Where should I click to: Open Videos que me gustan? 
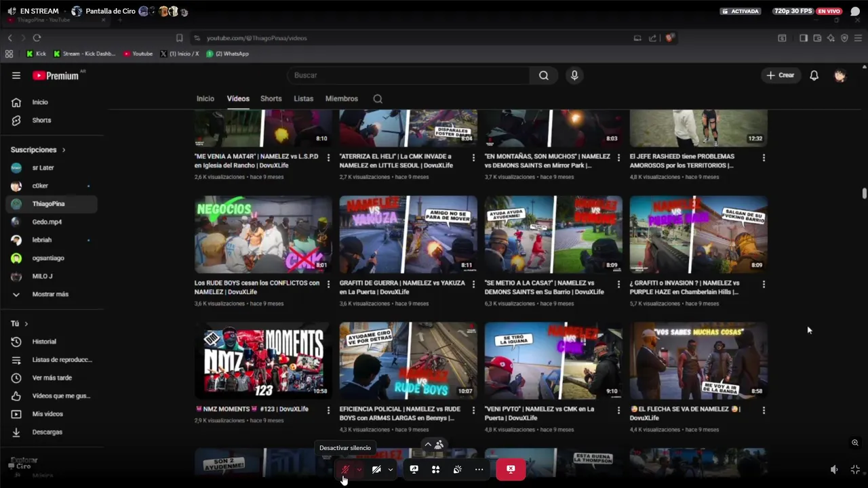click(52, 396)
